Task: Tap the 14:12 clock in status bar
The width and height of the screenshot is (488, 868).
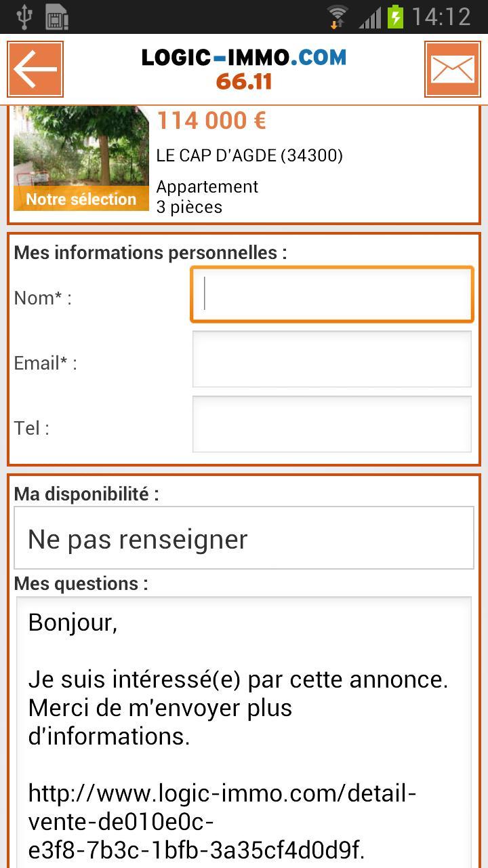Action: (441, 16)
